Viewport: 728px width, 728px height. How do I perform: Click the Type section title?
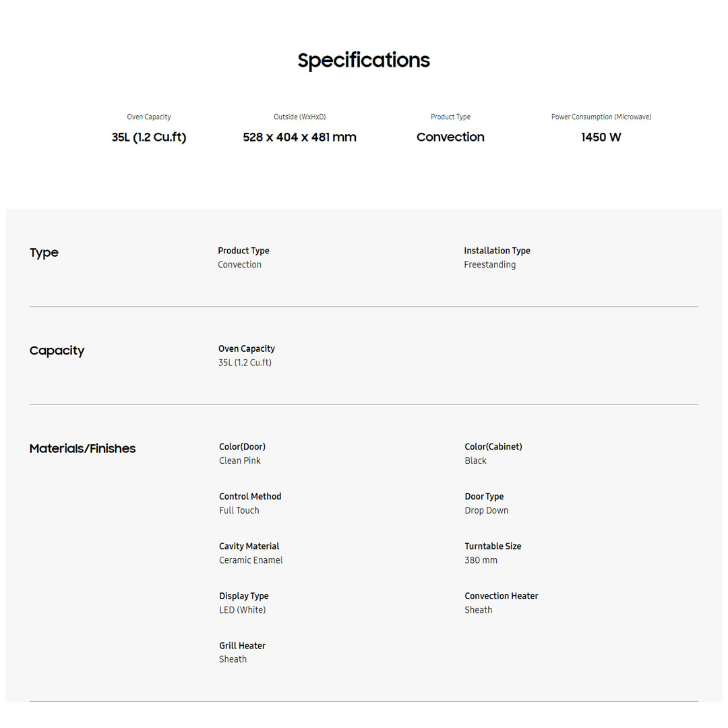point(44,253)
